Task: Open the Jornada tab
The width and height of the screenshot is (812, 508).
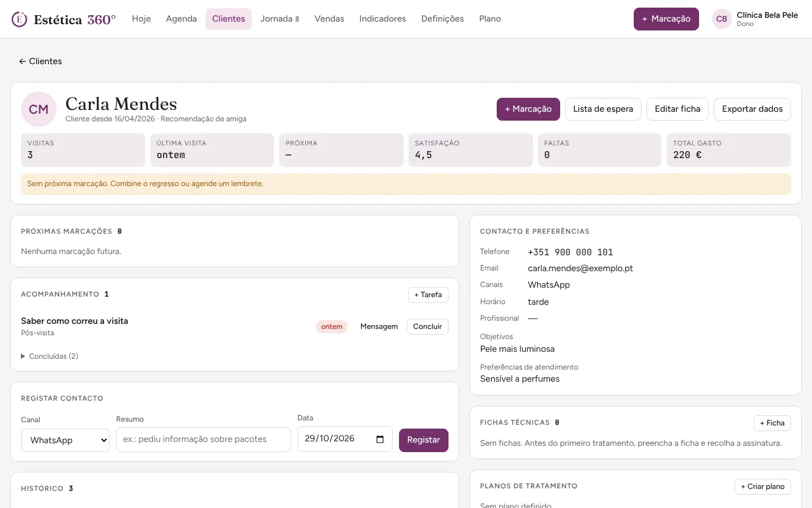Action: point(280,19)
